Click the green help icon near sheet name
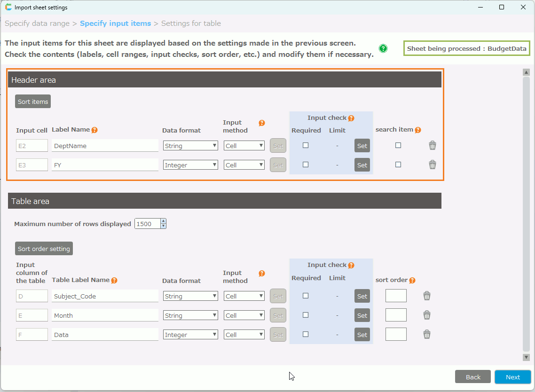The image size is (535, 392). tap(383, 48)
